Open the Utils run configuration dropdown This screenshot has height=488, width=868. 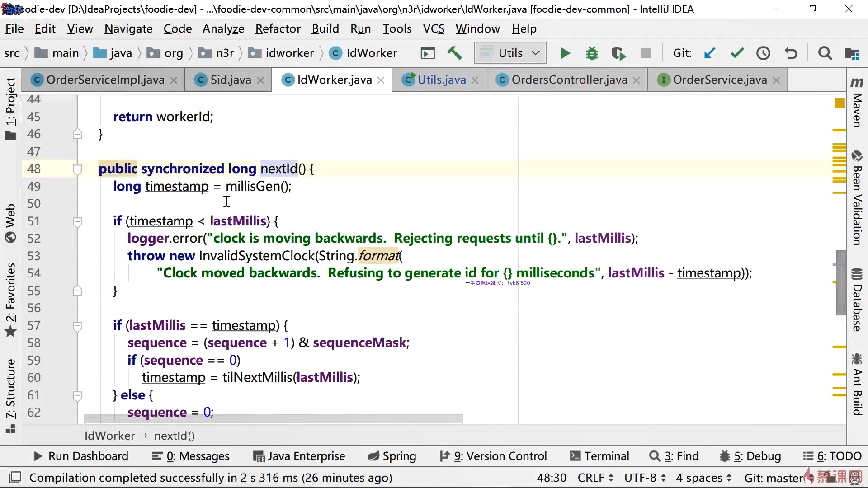coord(510,53)
